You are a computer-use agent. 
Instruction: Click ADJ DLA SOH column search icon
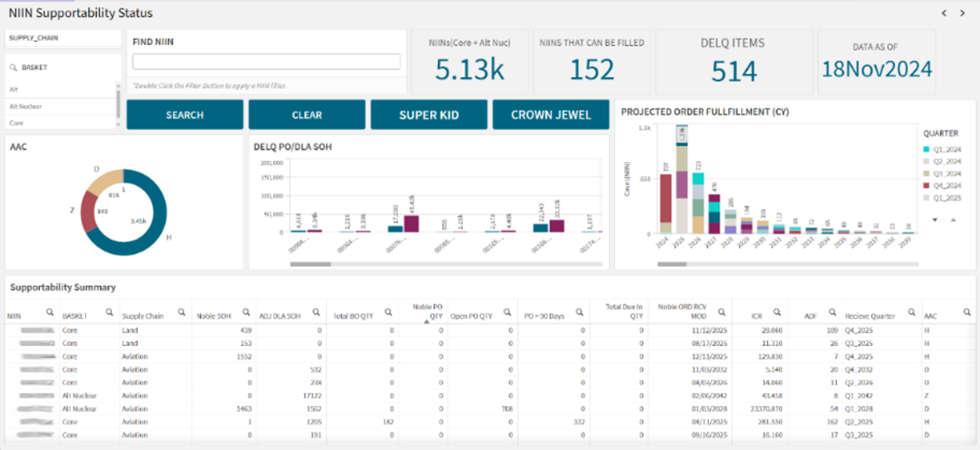[x=316, y=312]
